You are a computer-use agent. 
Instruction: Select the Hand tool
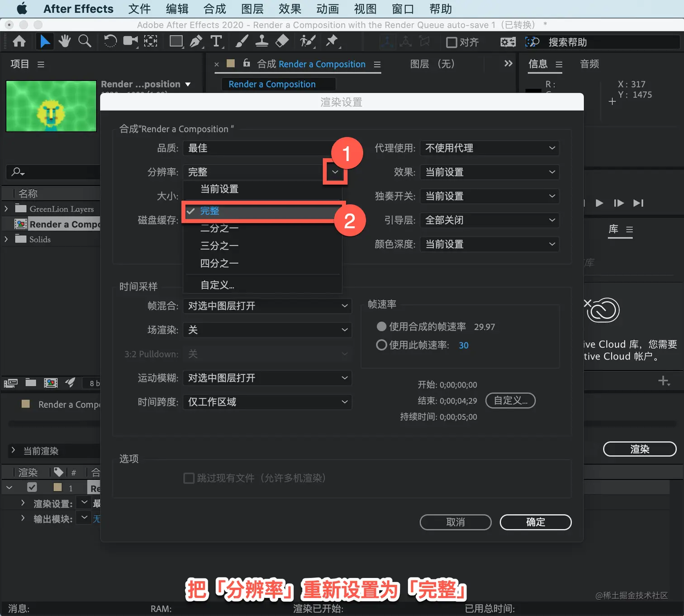coord(64,41)
